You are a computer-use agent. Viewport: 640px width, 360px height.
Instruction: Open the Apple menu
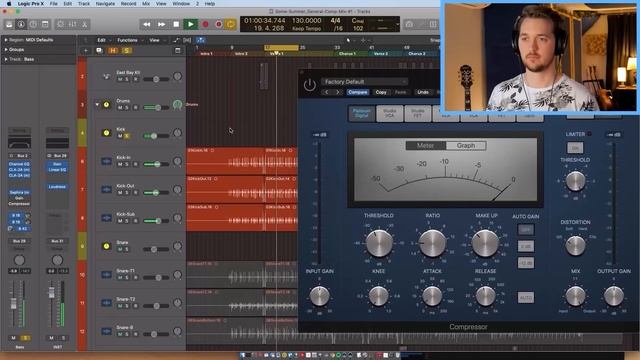9,4
